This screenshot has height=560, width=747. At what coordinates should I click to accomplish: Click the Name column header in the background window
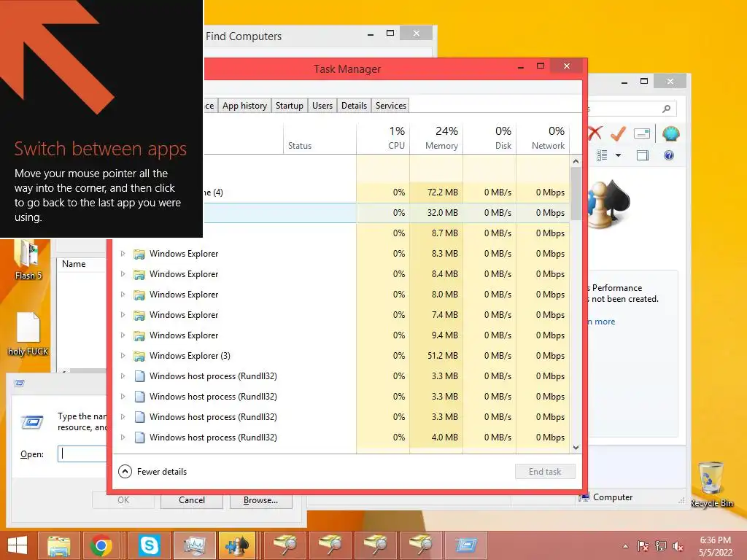click(74, 264)
